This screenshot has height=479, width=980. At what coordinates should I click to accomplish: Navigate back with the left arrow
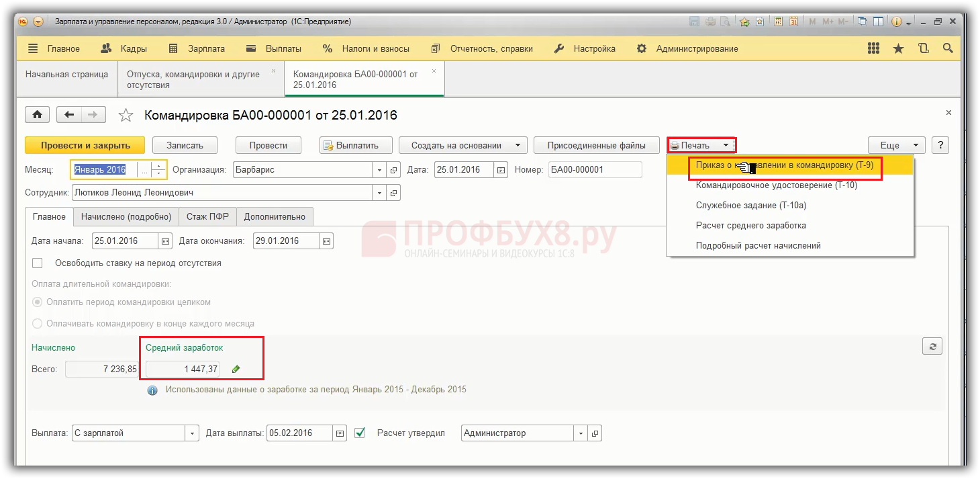click(x=69, y=115)
